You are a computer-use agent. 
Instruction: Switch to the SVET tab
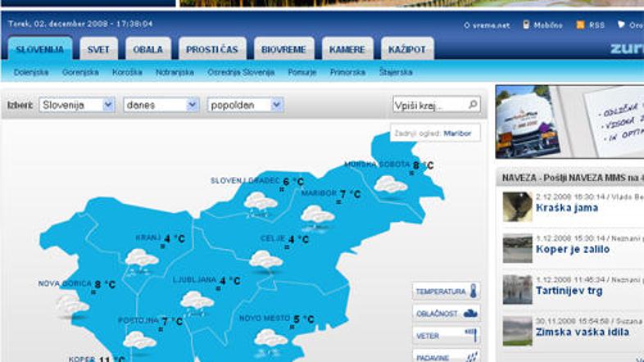(98, 49)
